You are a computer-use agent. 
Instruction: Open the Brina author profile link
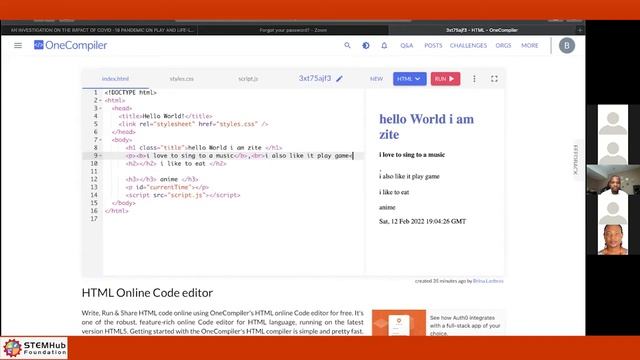488,281
